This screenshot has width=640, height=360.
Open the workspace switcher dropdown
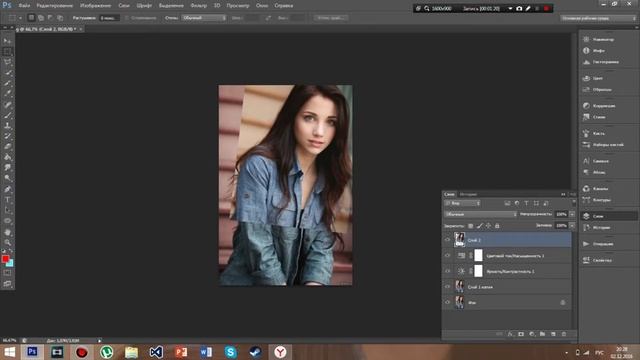click(x=598, y=18)
